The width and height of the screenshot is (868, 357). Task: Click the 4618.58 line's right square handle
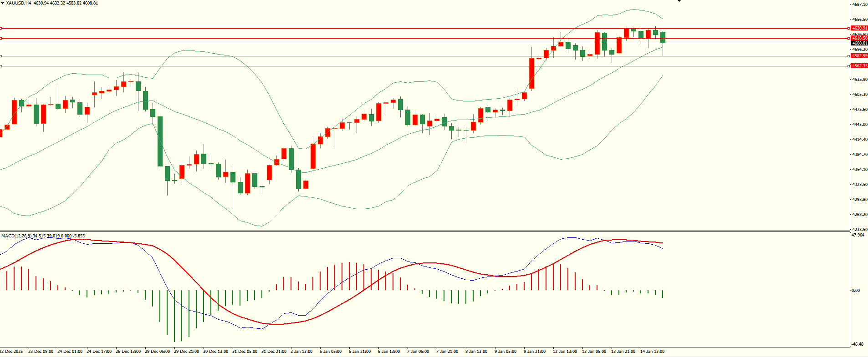pos(848,38)
